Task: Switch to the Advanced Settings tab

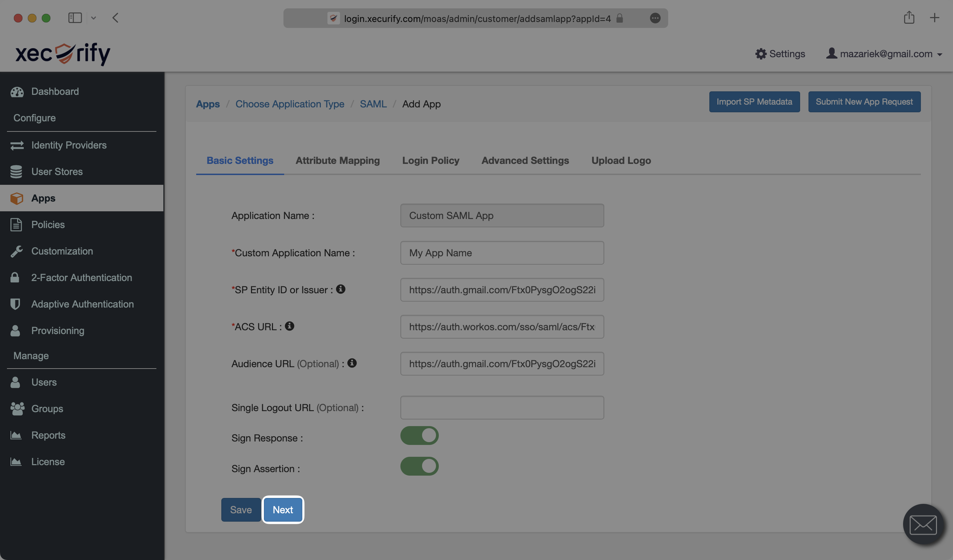Action: pos(525,161)
